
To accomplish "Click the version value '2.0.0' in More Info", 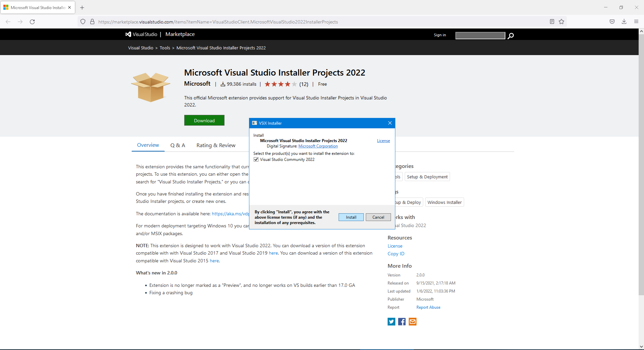I will click(x=420, y=275).
